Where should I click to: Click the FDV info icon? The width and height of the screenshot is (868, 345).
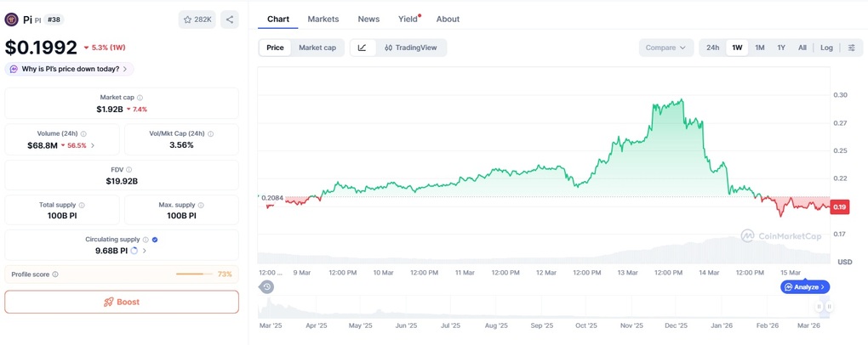click(129, 169)
